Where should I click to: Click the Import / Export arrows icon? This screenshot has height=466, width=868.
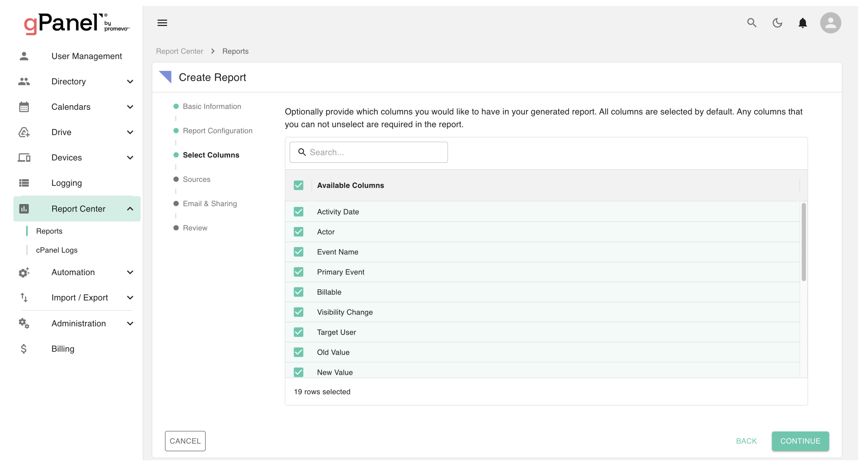click(24, 297)
